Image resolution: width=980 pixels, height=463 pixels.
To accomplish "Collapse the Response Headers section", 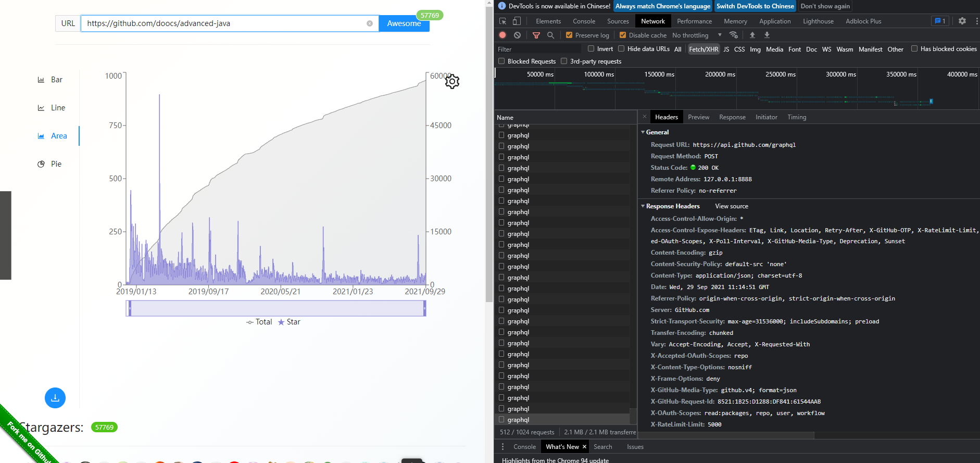I will point(643,206).
